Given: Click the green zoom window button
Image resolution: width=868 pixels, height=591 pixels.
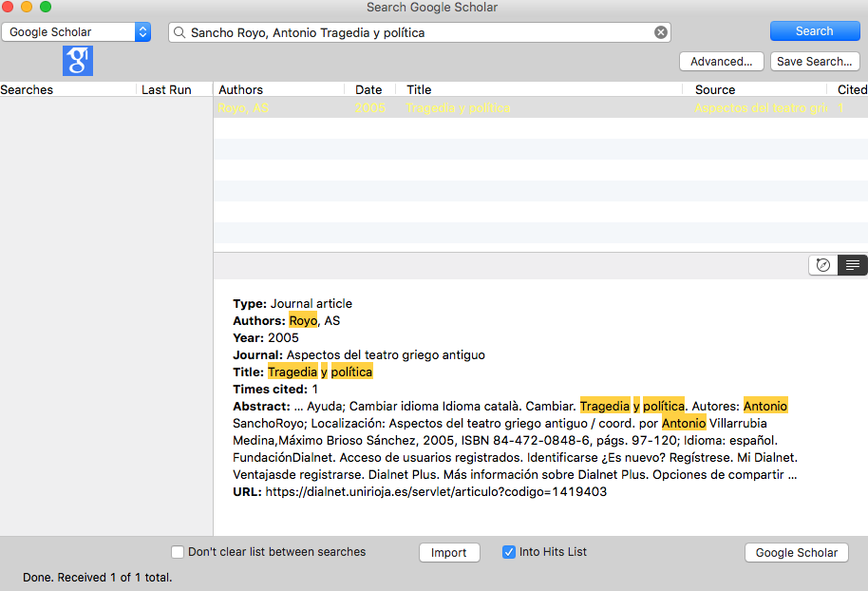Looking at the screenshot, I should pyautogui.click(x=46, y=7).
